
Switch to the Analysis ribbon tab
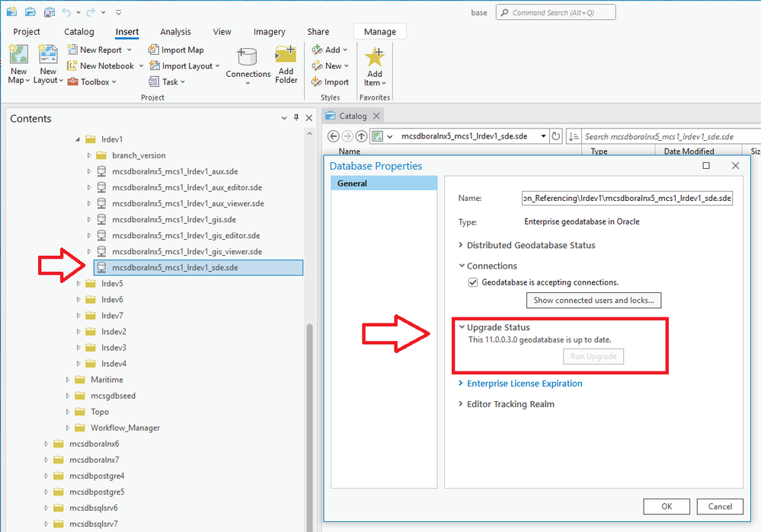click(175, 31)
